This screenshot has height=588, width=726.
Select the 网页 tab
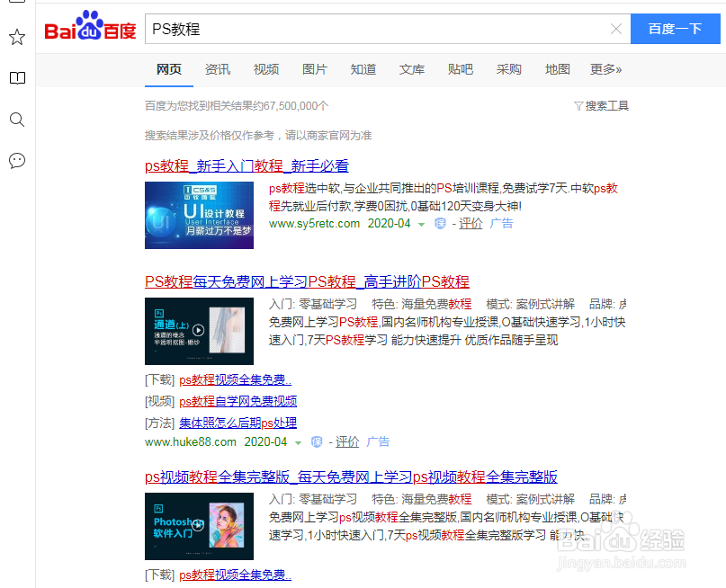168,69
